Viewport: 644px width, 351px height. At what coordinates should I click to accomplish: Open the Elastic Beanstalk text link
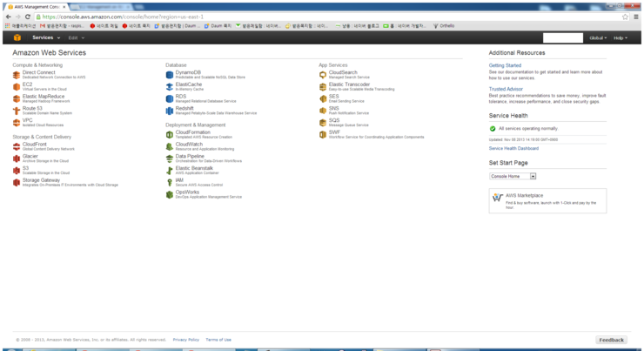(x=194, y=168)
